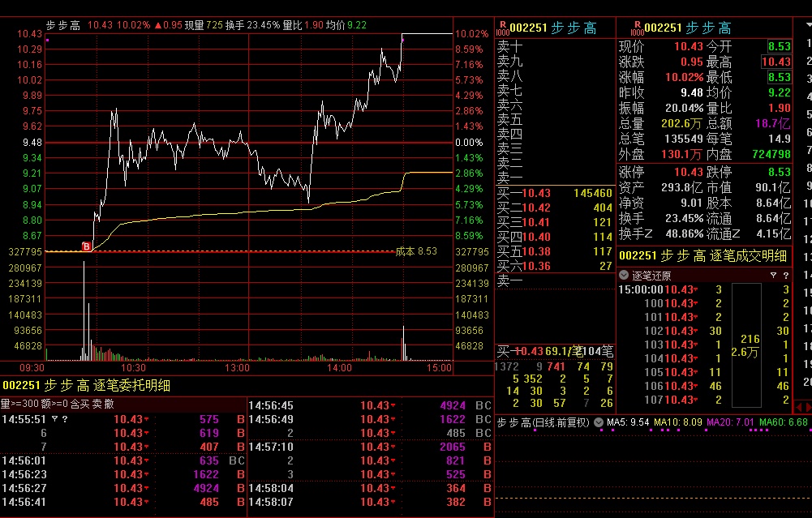Click 最高 10.43 boxed value
812x518 pixels.
point(776,62)
